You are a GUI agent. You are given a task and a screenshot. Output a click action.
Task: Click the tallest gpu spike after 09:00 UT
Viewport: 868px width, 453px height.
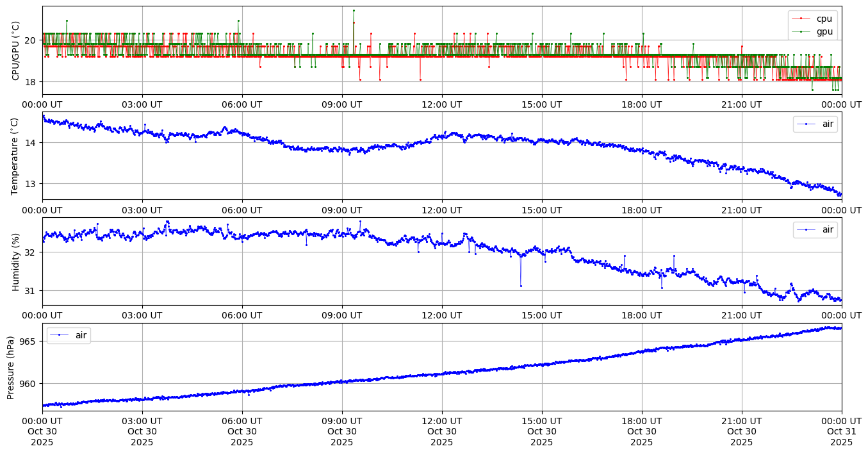point(353,10)
